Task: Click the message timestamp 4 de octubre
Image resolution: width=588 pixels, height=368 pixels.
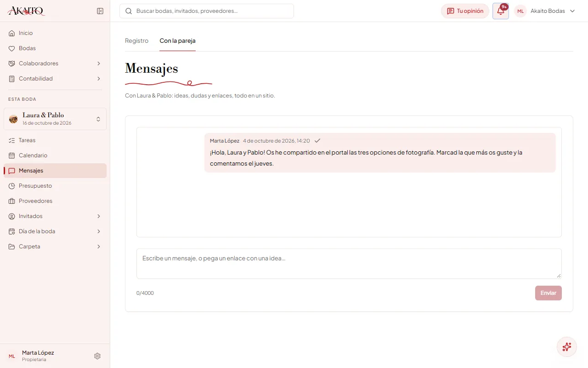Action: click(x=276, y=141)
